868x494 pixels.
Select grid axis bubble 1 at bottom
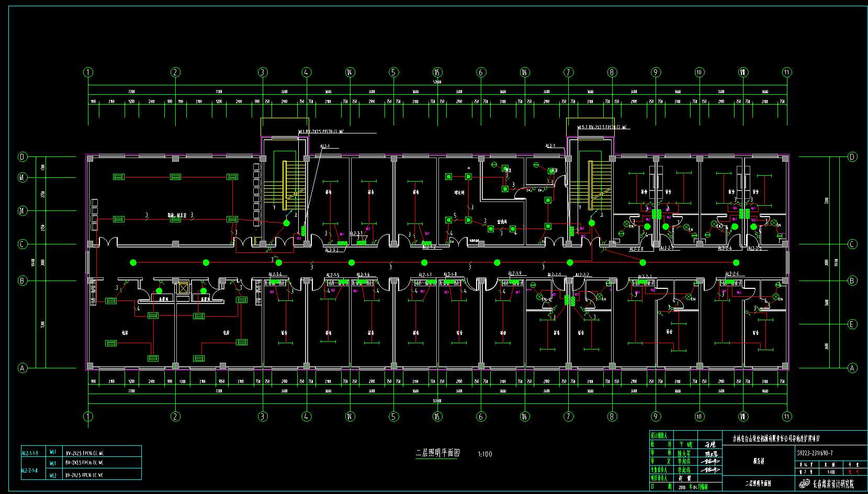point(88,417)
